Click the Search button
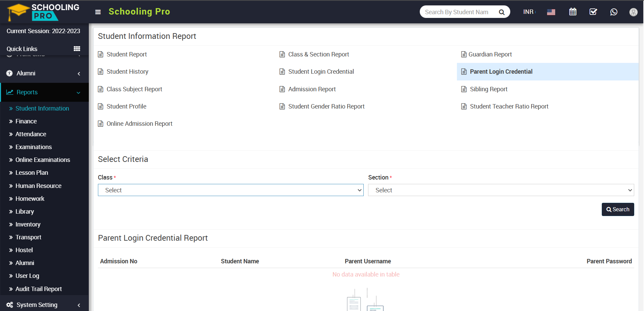The image size is (644, 311). (x=618, y=209)
